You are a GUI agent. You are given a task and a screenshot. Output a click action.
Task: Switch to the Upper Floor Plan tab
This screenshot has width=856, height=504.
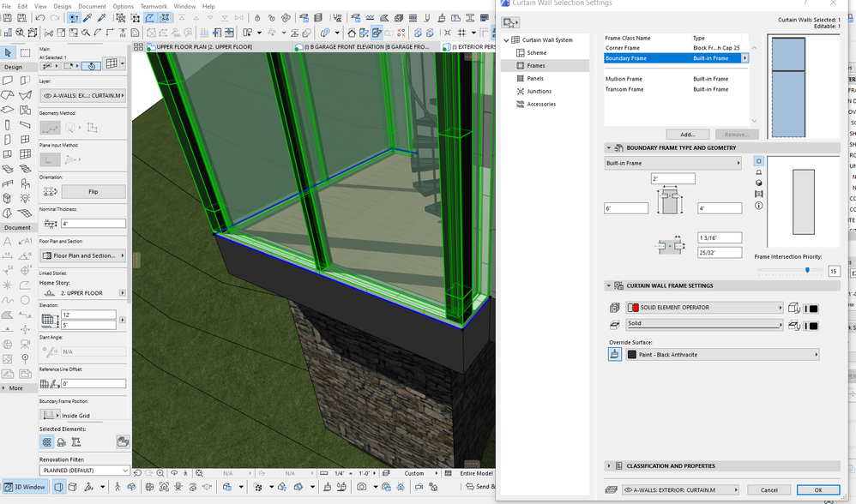[203, 47]
